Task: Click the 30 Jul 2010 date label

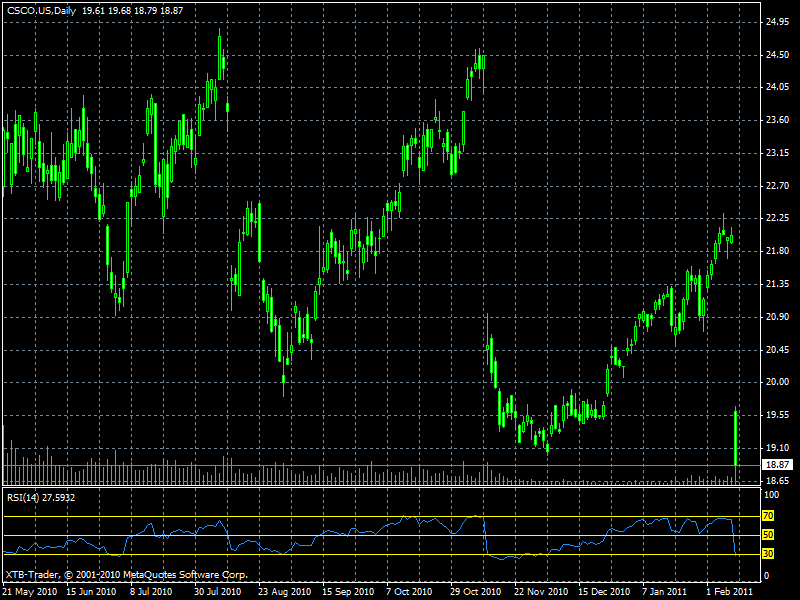Action: tap(218, 592)
